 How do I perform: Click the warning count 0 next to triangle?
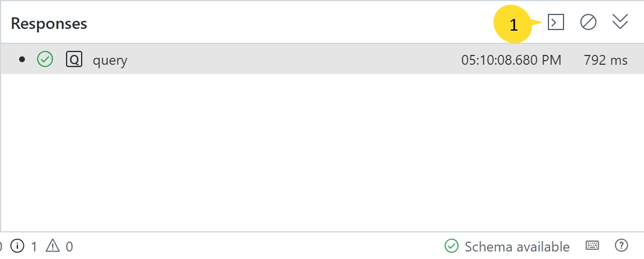69,247
